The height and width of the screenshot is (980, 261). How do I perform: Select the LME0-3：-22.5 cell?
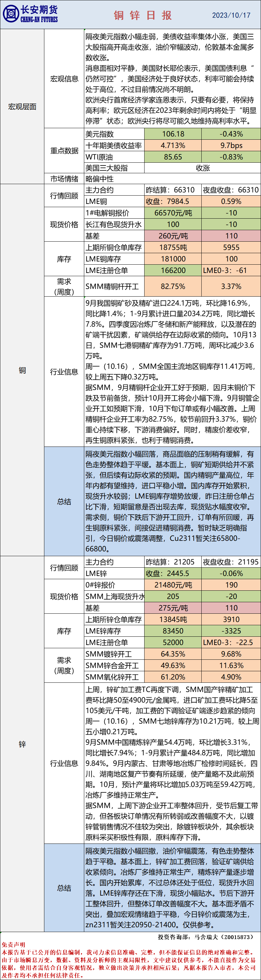[231, 642]
